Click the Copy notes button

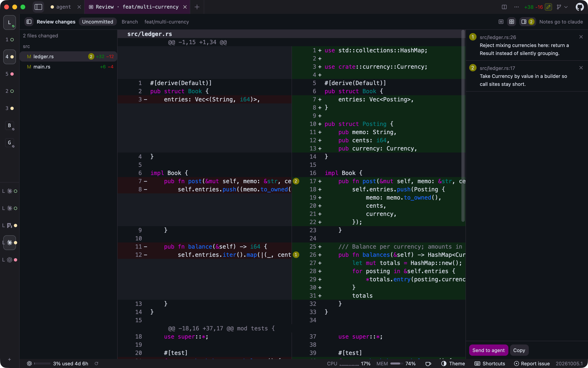tap(519, 350)
